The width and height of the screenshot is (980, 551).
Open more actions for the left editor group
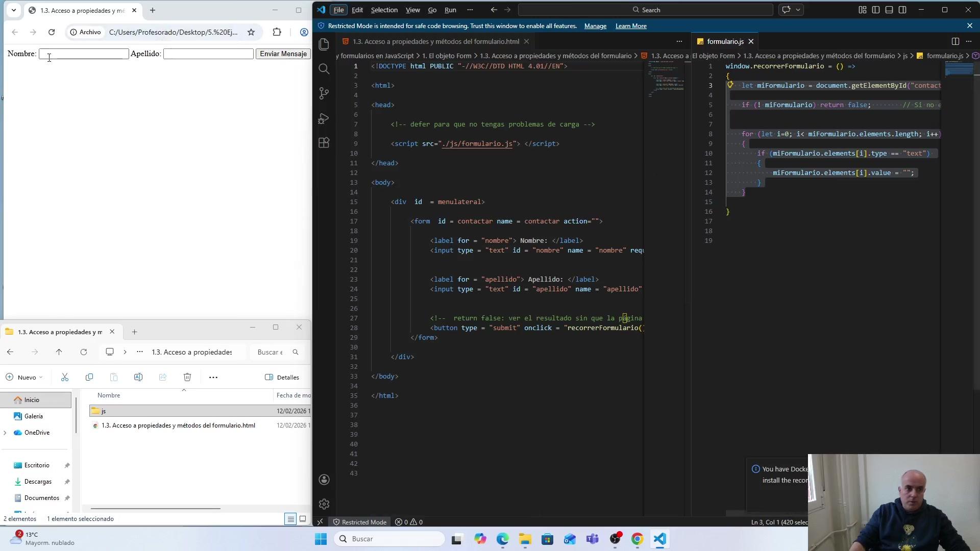point(679,41)
